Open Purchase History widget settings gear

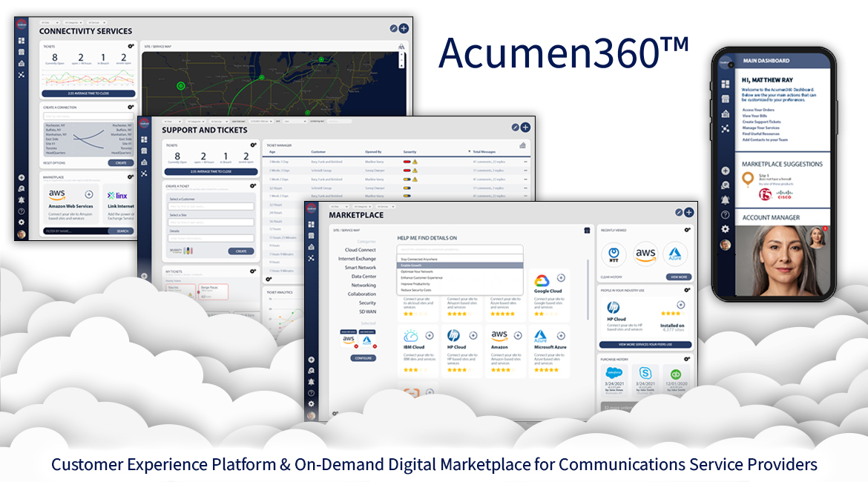687,359
